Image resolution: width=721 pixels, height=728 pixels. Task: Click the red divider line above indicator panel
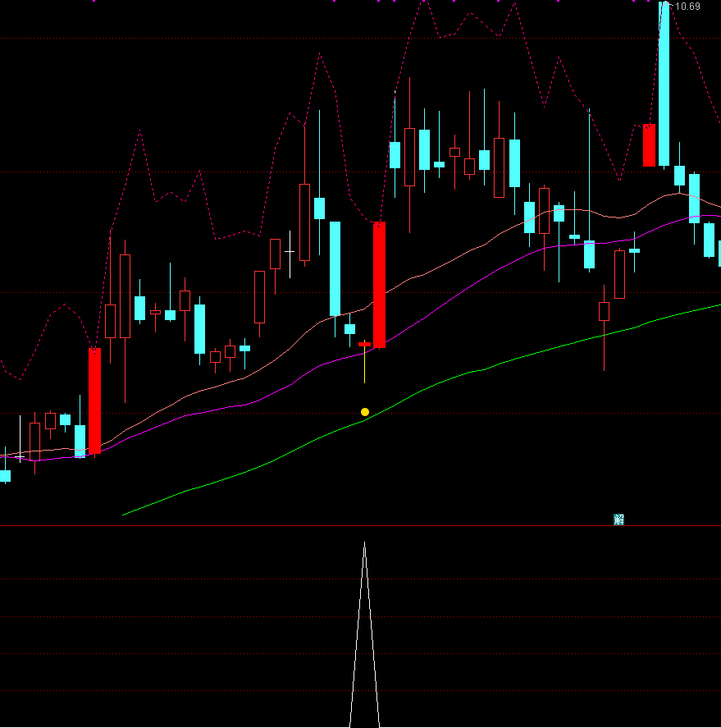point(246,525)
